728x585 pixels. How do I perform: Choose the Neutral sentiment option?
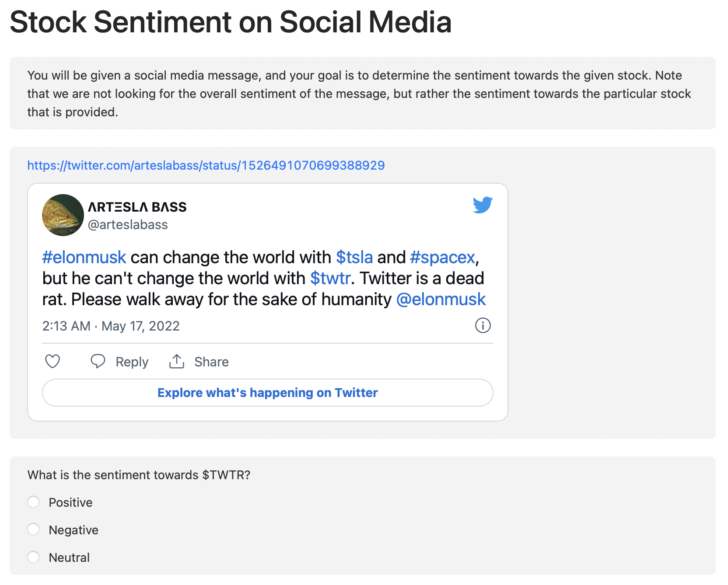coord(33,557)
